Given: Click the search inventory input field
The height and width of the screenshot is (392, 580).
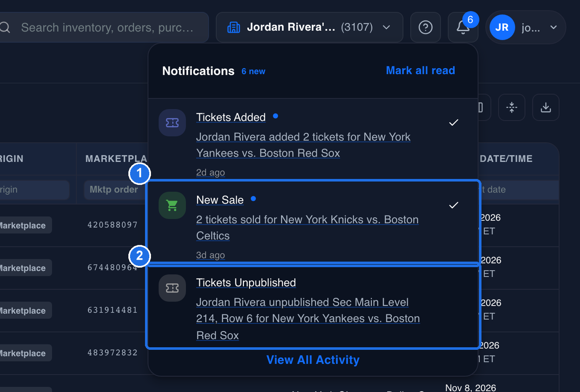Looking at the screenshot, I should click(x=107, y=27).
